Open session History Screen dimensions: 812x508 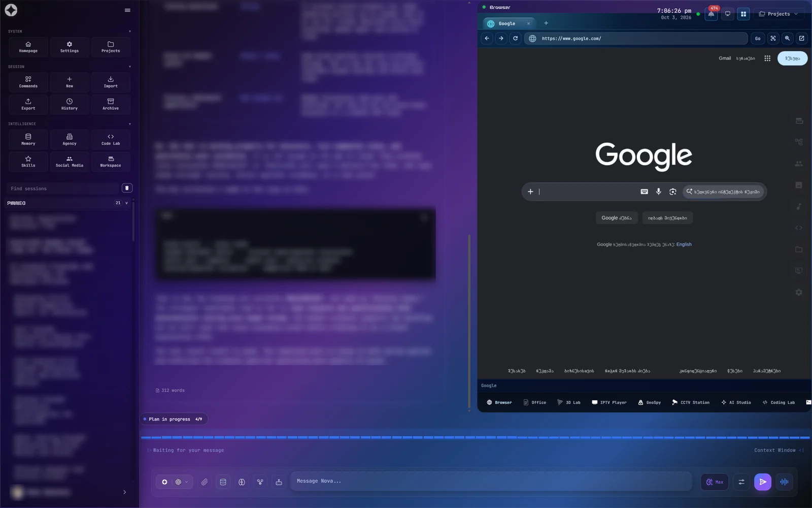pyautogui.click(x=70, y=104)
